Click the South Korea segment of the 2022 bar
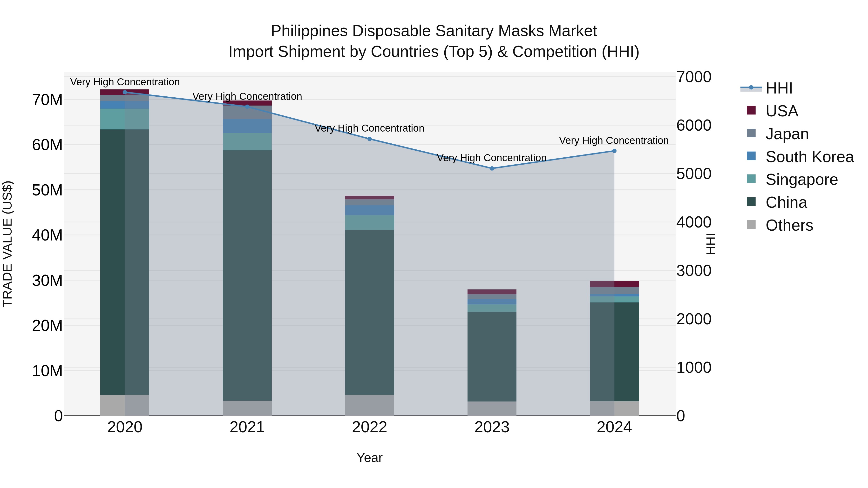This screenshot has height=488, width=868. tap(370, 210)
